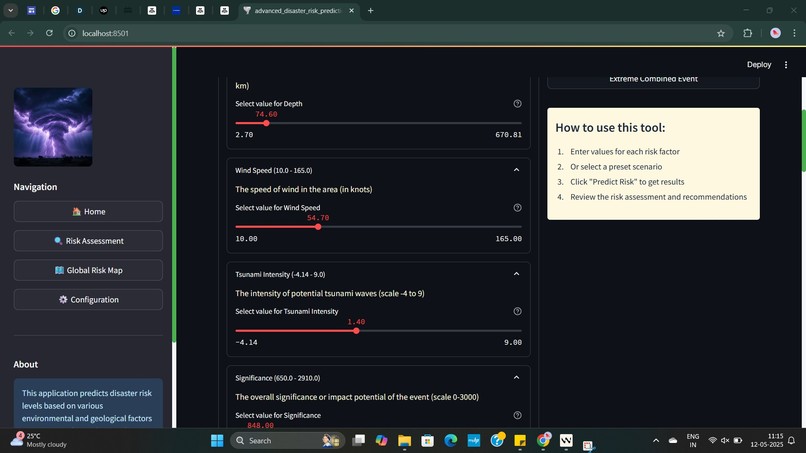
Task: Open Sticky Notes from the taskbar
Action: click(x=520, y=441)
